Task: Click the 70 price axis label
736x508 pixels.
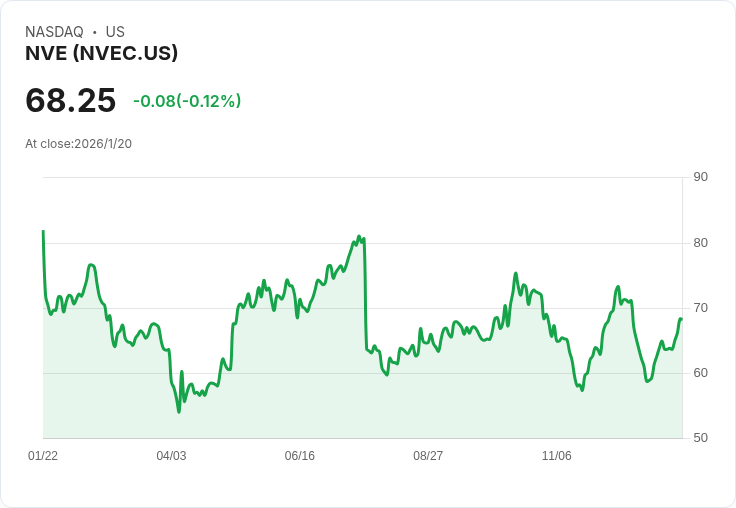Action: click(x=700, y=308)
